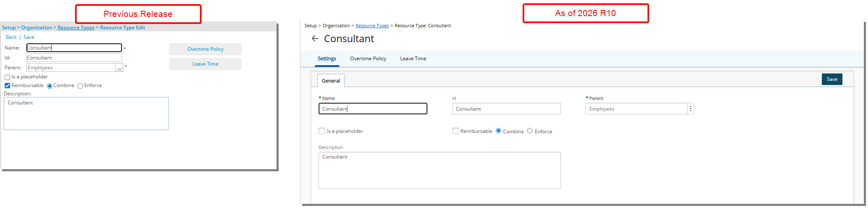The height and width of the screenshot is (208, 868).
Task: Click the Back link in Previous Release panel
Action: (x=11, y=37)
